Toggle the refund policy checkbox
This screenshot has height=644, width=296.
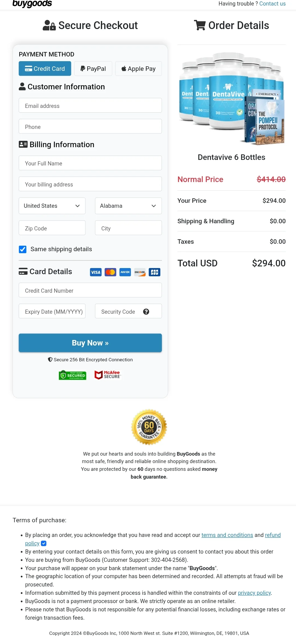click(44, 543)
